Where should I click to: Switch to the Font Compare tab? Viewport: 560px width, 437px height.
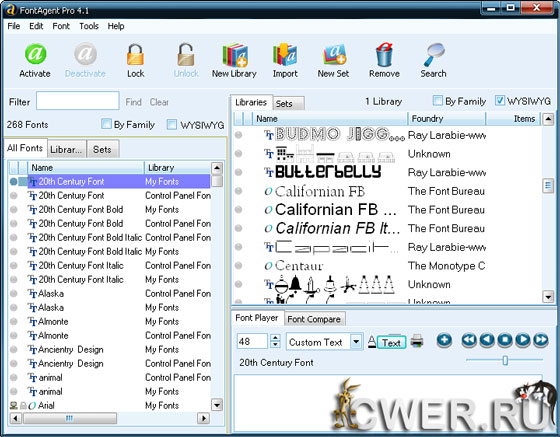click(314, 319)
